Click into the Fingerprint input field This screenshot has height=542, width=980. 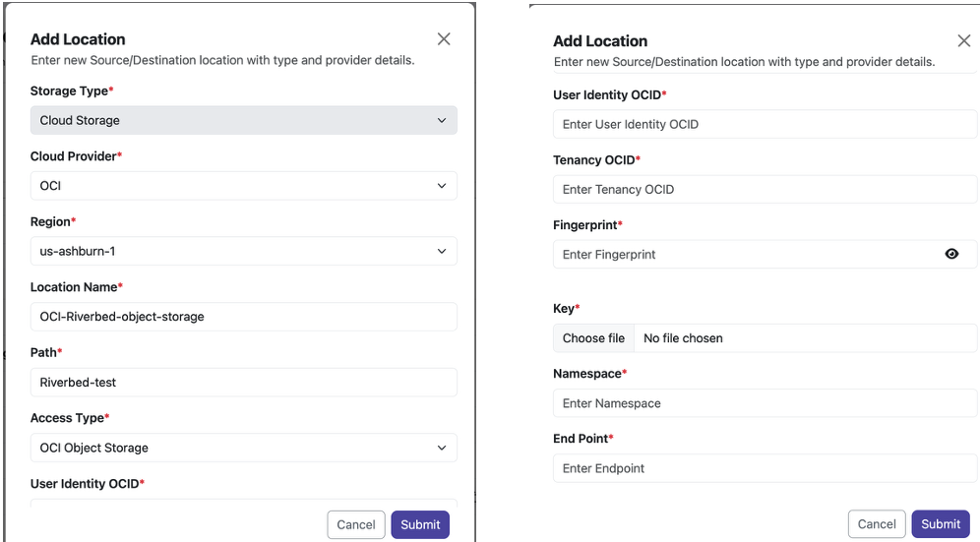tap(765, 255)
